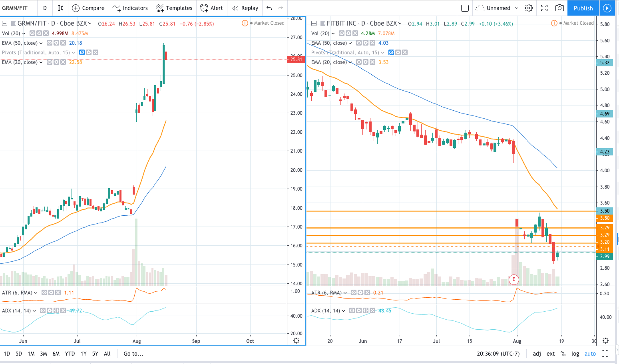Start bar Replay mode
This screenshot has height=364, width=619.
245,8
